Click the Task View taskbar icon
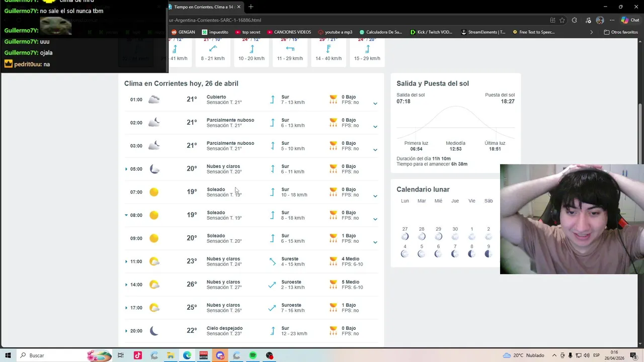Viewport: 644px width, 362px height. (x=121, y=355)
